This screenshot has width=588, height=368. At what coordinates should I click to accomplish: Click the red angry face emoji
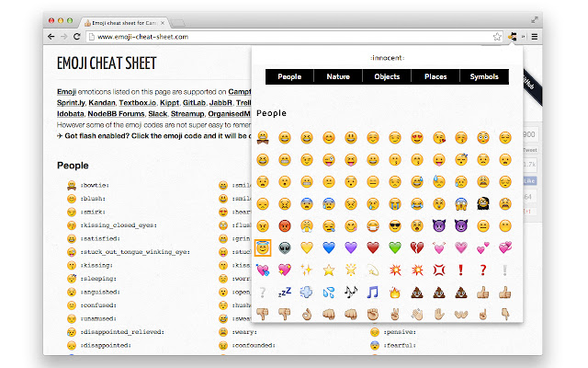click(285, 225)
